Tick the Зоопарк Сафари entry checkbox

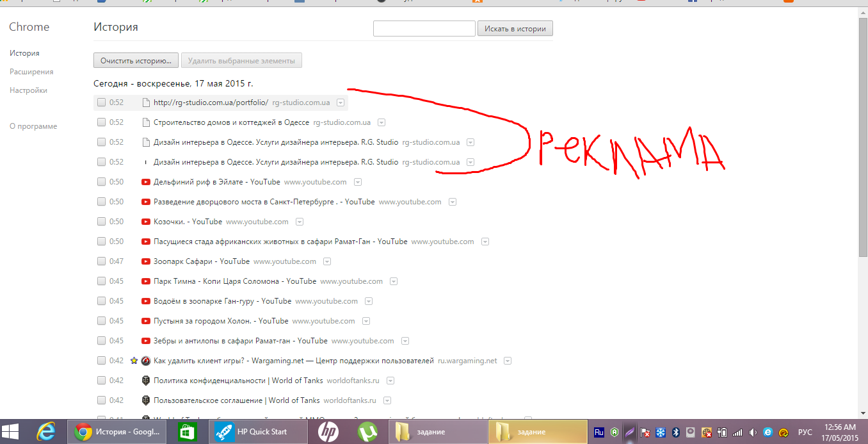(101, 261)
